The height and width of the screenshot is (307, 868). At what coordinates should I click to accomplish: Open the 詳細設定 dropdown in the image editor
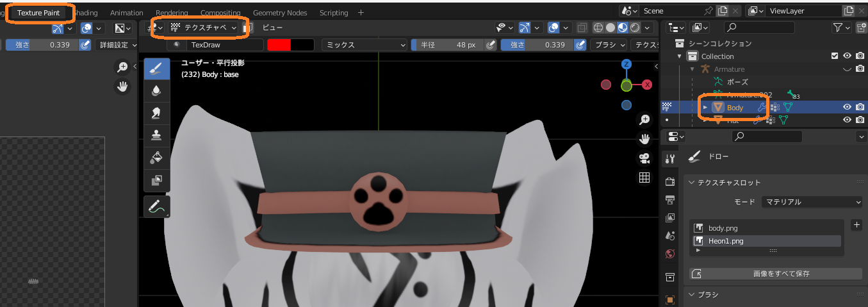pos(117,45)
